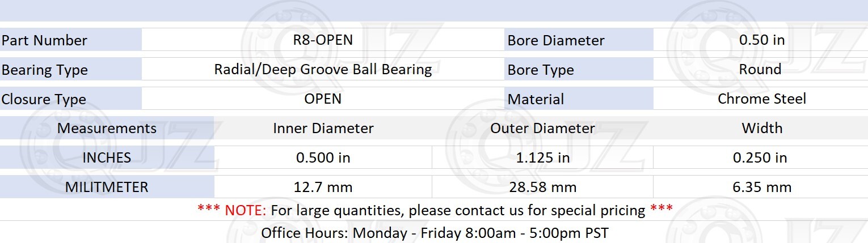Screen dimensions: 868x243
Task: Click the 'OPEN' closure type value
Action: pyautogui.click(x=323, y=99)
